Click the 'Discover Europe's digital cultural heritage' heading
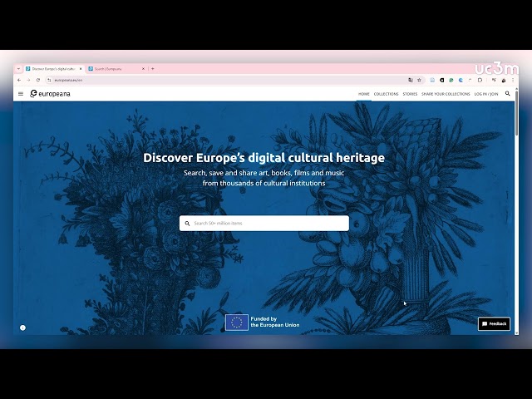The image size is (532, 399). point(264,158)
